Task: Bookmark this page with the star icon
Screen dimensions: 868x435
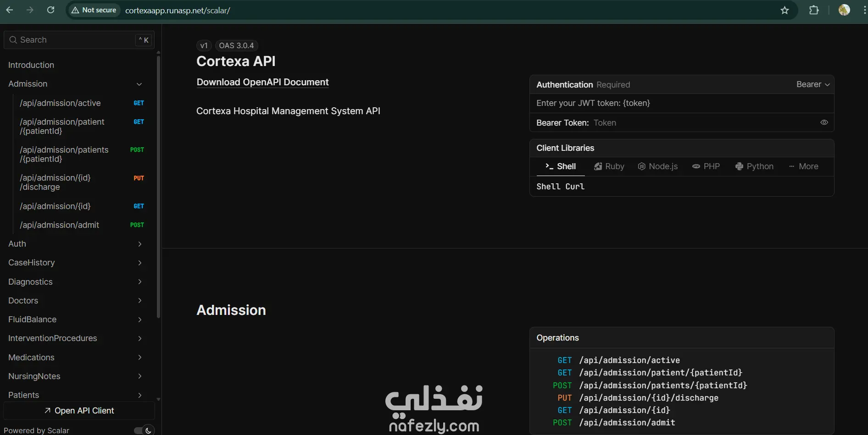Action: (x=785, y=10)
